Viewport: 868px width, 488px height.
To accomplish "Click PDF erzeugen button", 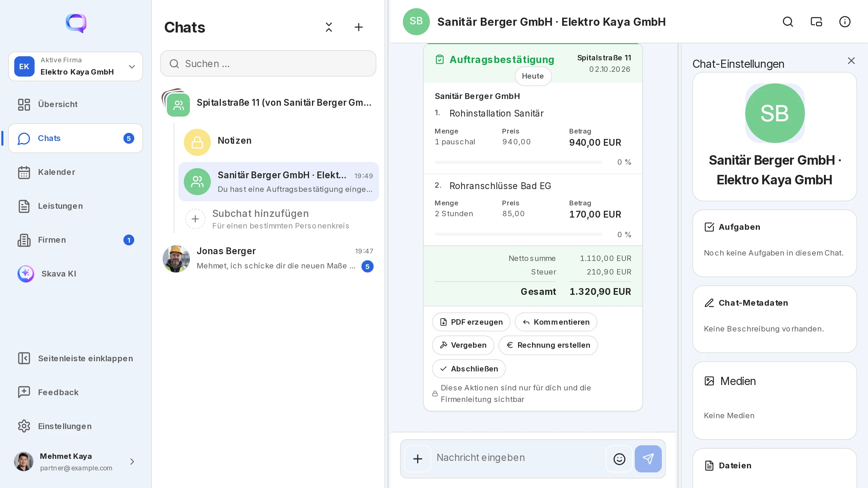I will [x=471, y=322].
